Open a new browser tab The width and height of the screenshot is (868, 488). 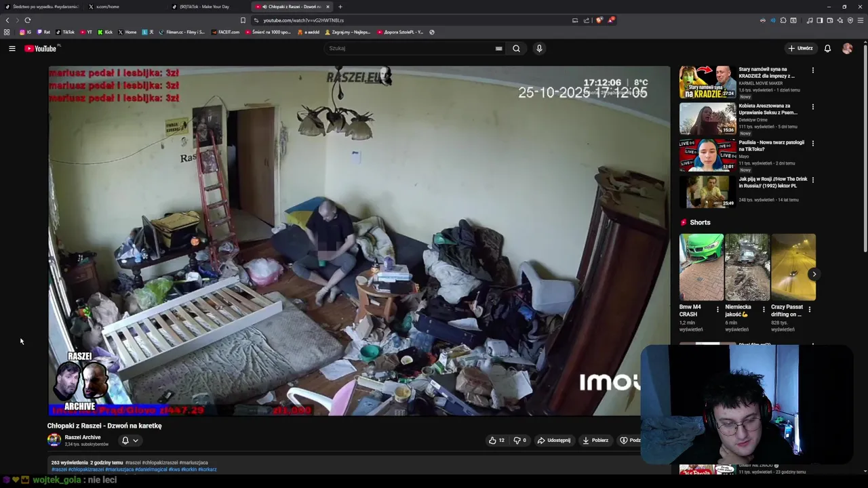[340, 7]
